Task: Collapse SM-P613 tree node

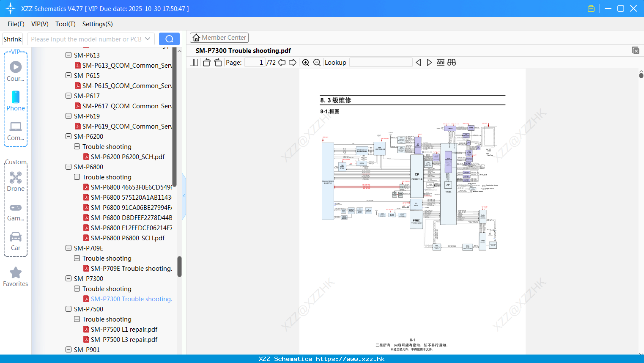Action: click(69, 55)
